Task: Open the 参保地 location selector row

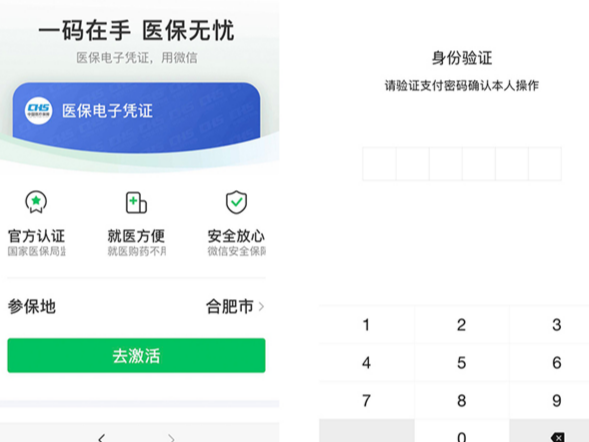Action: tap(136, 307)
